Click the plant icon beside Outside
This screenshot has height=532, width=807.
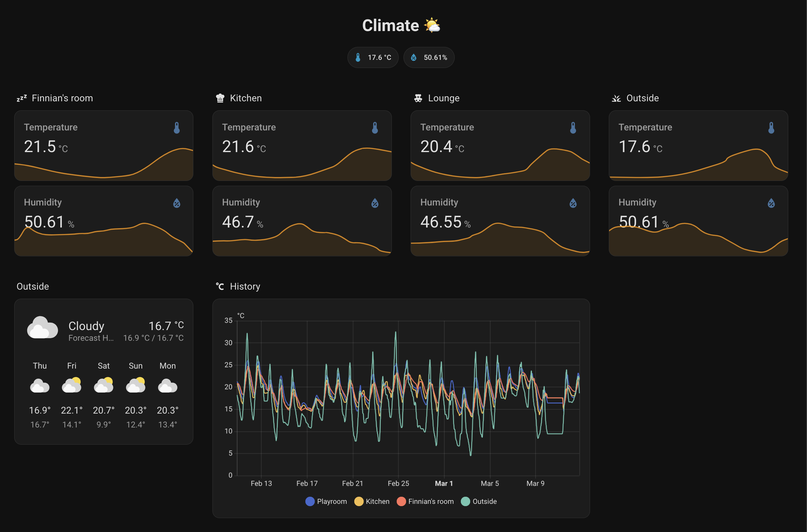click(616, 98)
